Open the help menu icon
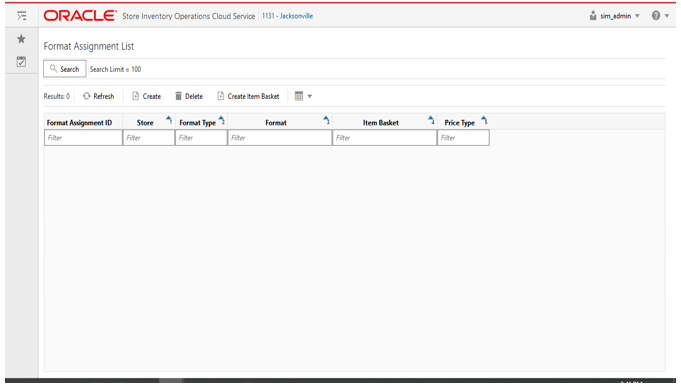 point(660,16)
